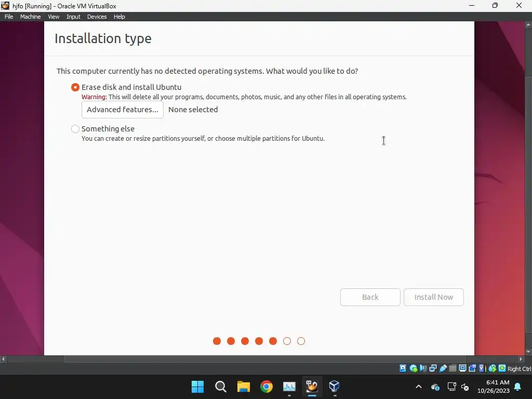Click the Back button
Viewport: 532px width, 399px height.
[x=370, y=297]
